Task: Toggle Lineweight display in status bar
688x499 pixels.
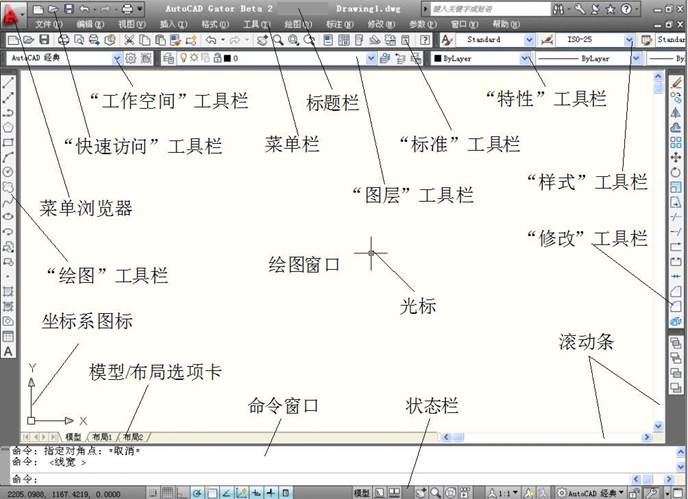Action: (x=271, y=493)
